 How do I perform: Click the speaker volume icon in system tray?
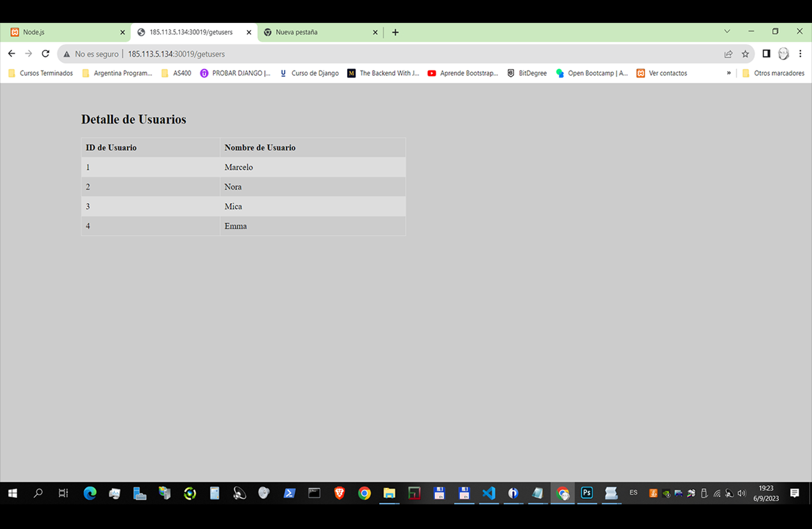[742, 494]
